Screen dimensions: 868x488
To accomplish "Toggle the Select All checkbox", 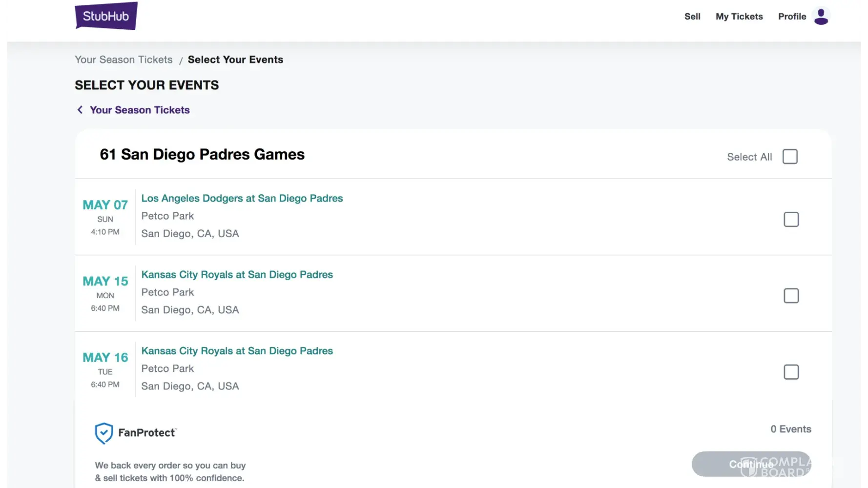I will [790, 157].
